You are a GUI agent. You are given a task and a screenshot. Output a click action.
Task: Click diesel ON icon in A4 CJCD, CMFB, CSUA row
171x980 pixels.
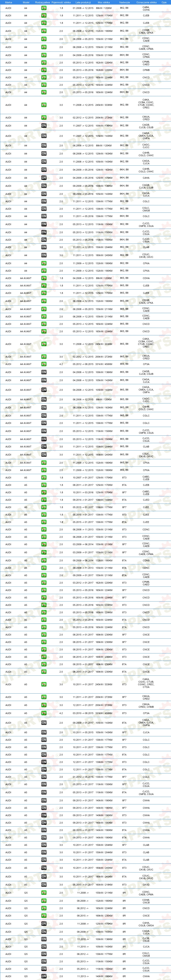(x=44, y=224)
